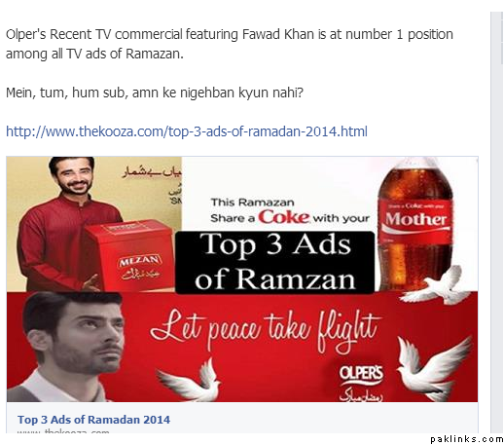The image size is (504, 445).
Task: Click the Olper's logo in the preview
Action: [x=361, y=374]
